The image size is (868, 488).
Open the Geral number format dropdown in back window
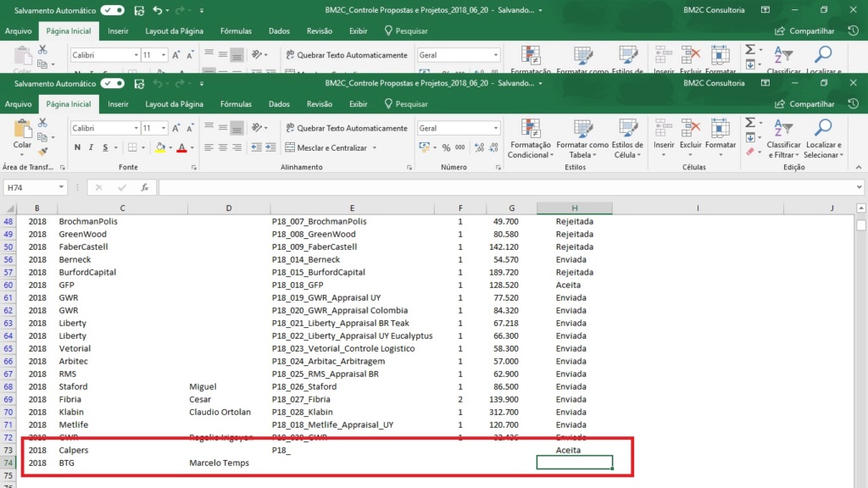coord(495,55)
